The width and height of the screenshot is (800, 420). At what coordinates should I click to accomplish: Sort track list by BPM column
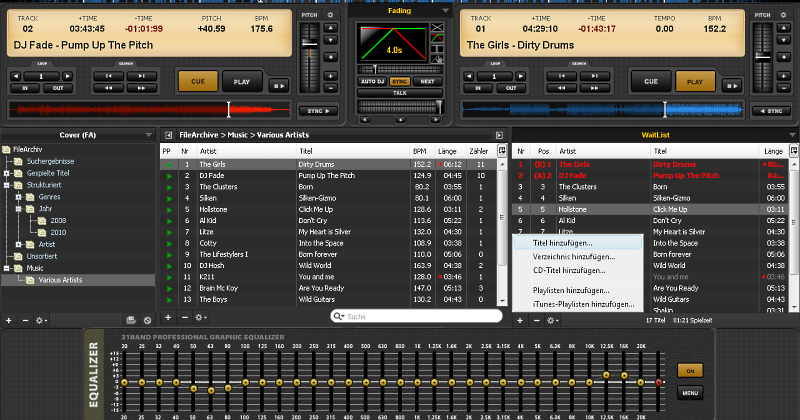pyautogui.click(x=422, y=151)
